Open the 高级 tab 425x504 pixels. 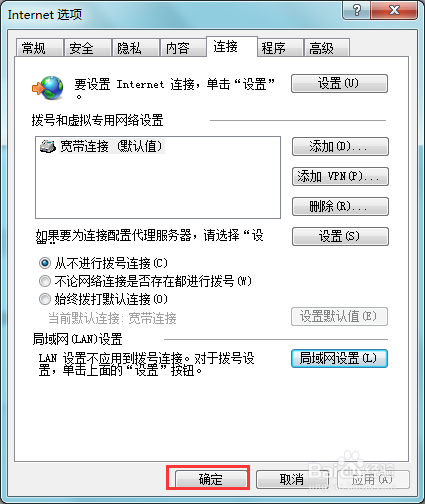(x=327, y=48)
